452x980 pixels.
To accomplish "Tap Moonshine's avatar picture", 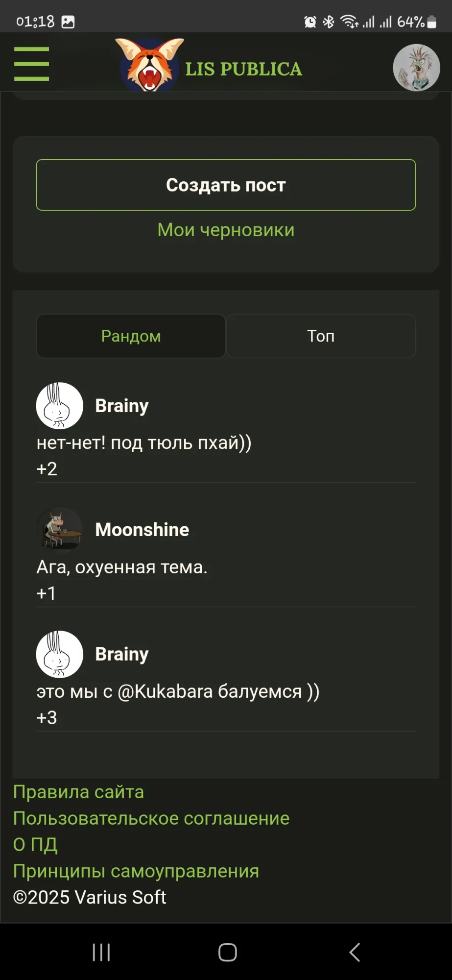I will click(x=60, y=530).
